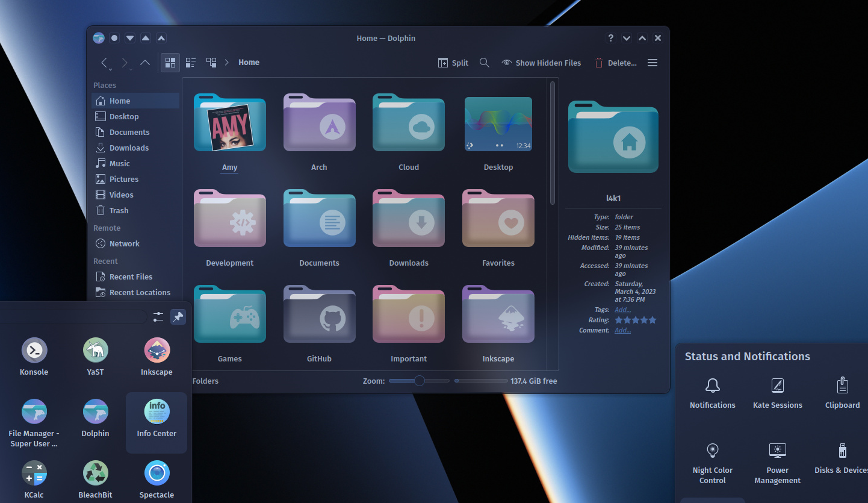868x503 pixels.
Task: Collapse the Remote section in Places panel
Action: 107,228
